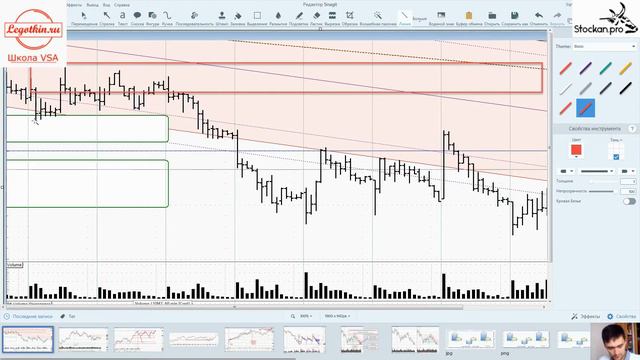Select the Arrow (Стрелка) tool

pyautogui.click(x=107, y=18)
